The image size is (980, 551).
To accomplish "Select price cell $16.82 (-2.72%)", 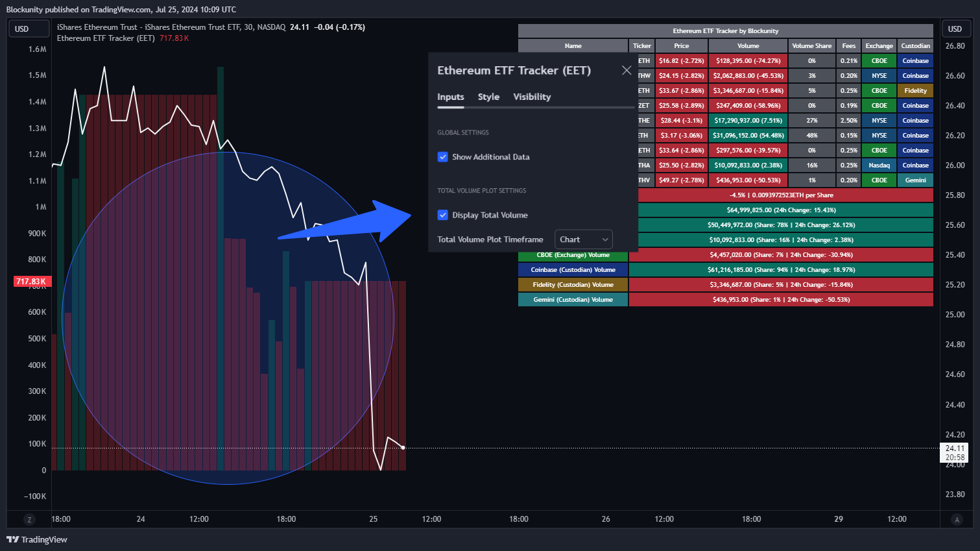I will point(682,60).
